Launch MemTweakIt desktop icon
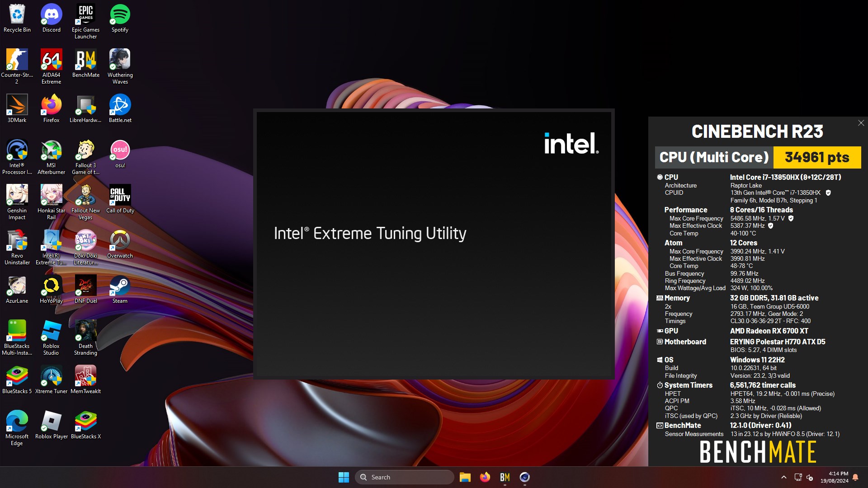This screenshot has width=868, height=488. [x=86, y=380]
